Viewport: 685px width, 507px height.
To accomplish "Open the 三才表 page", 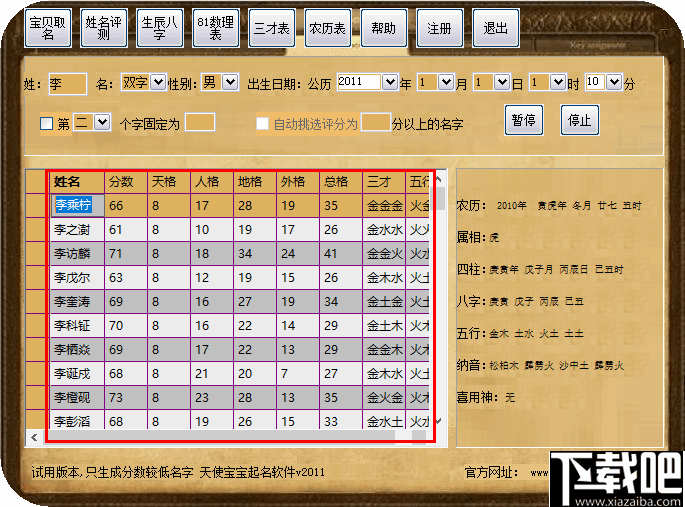I will pyautogui.click(x=272, y=28).
